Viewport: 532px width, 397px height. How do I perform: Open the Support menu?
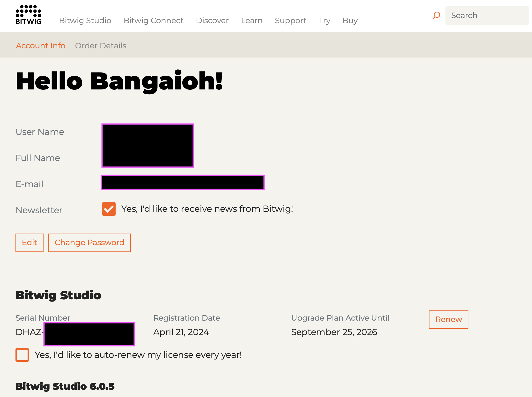coord(291,21)
